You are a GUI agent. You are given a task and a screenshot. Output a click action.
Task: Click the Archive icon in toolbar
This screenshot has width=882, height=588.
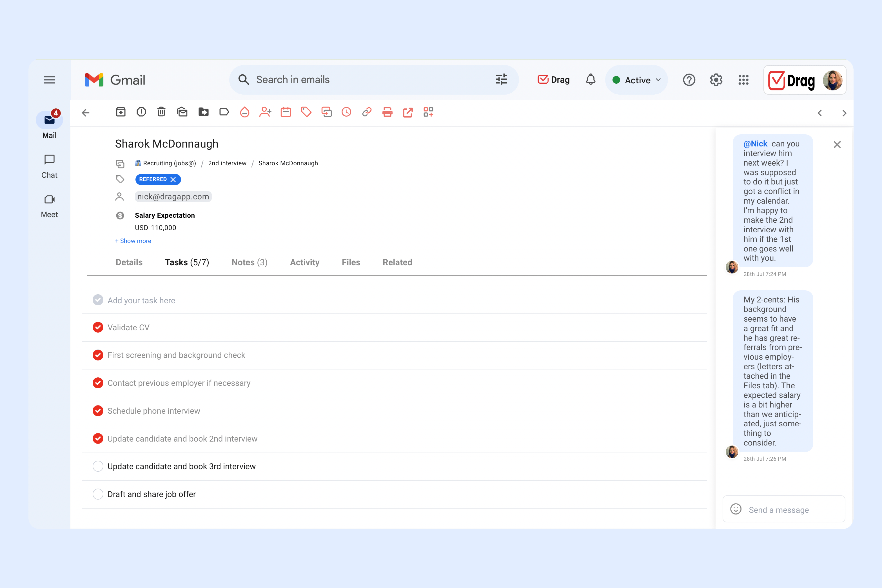tap(121, 112)
